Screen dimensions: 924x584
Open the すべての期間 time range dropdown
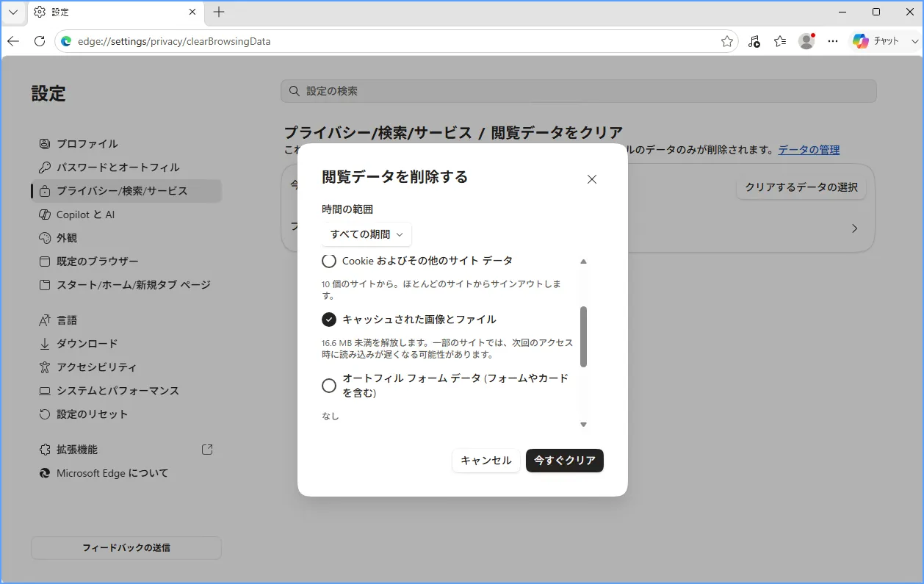click(367, 234)
